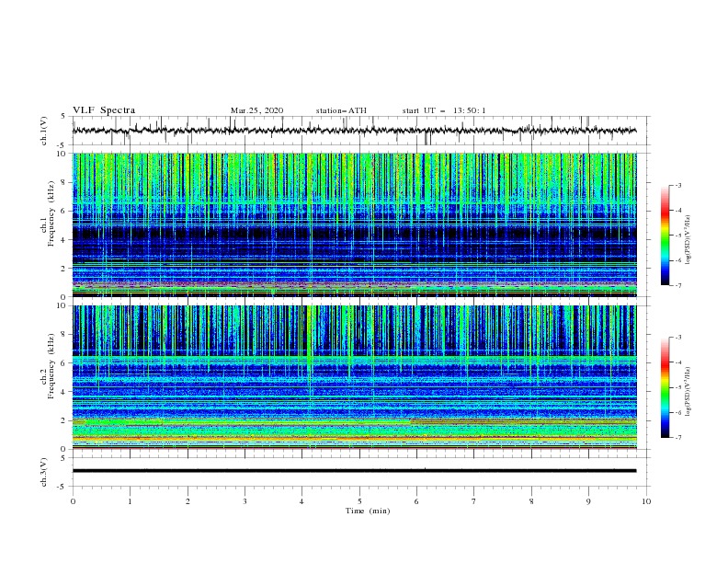
Task: Click the "station=ATH" header label
Action: pyautogui.click(x=341, y=110)
